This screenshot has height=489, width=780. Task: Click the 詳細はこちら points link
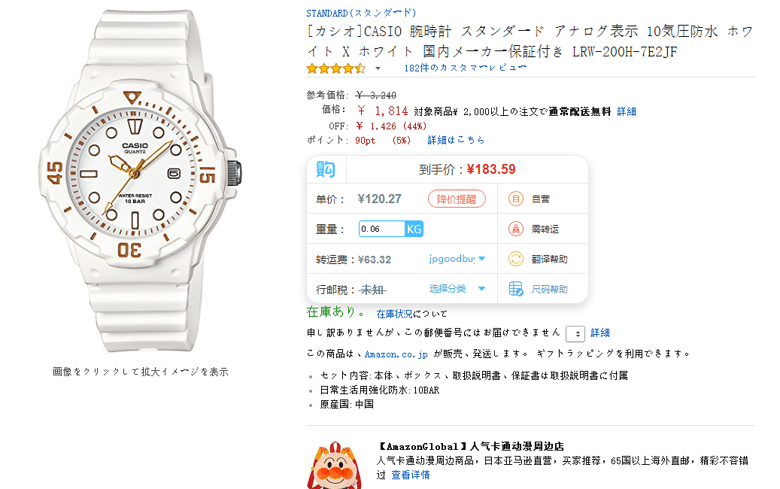click(x=456, y=140)
